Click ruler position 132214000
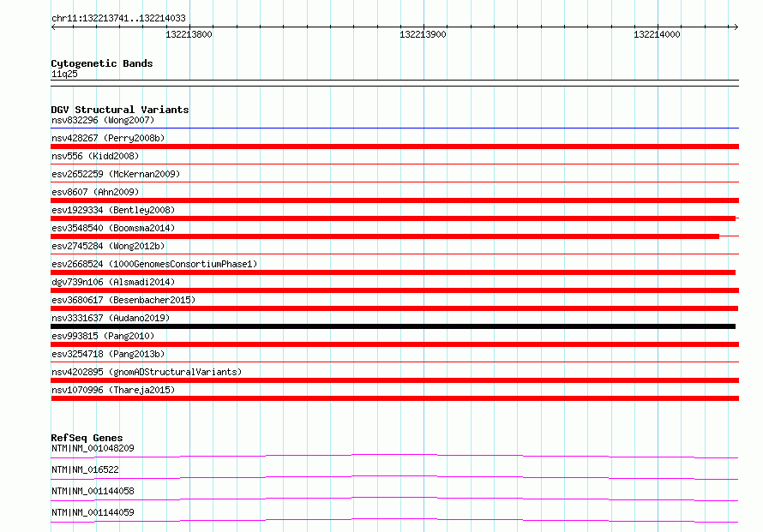The height and width of the screenshot is (532, 763). pyautogui.click(x=657, y=34)
